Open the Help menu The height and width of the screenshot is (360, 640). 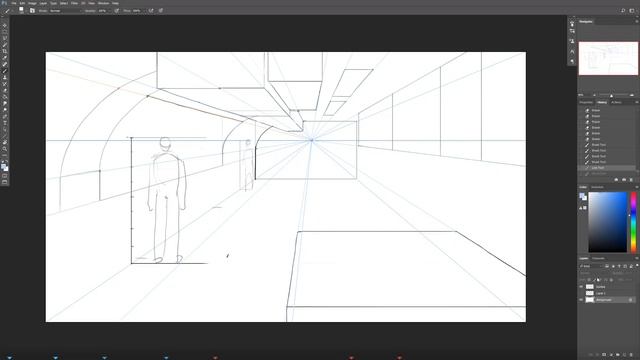pyautogui.click(x=116, y=3)
